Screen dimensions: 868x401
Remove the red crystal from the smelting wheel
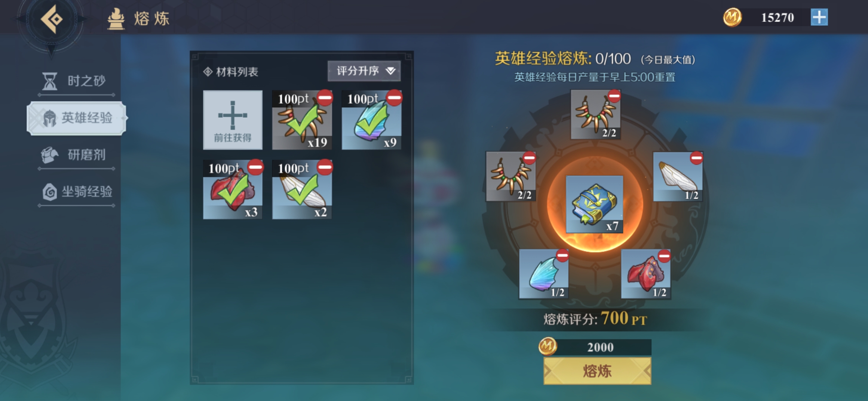click(664, 256)
